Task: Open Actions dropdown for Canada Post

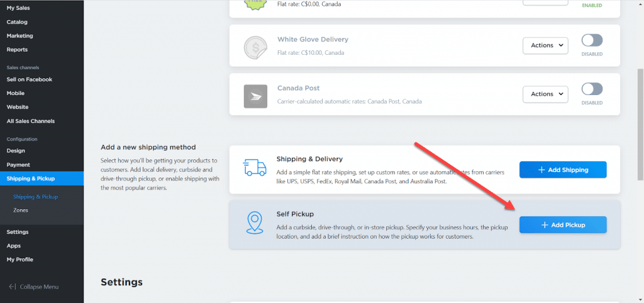Action: (545, 94)
